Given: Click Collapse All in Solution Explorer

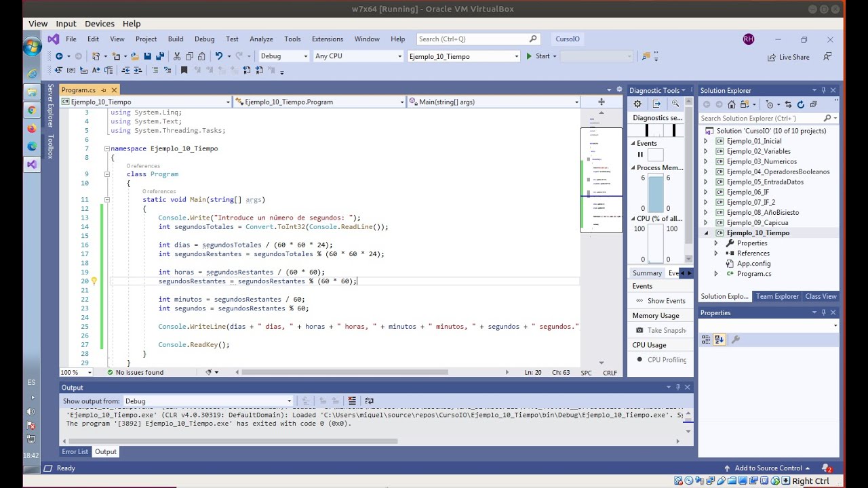Looking at the screenshot, I should (x=812, y=104).
